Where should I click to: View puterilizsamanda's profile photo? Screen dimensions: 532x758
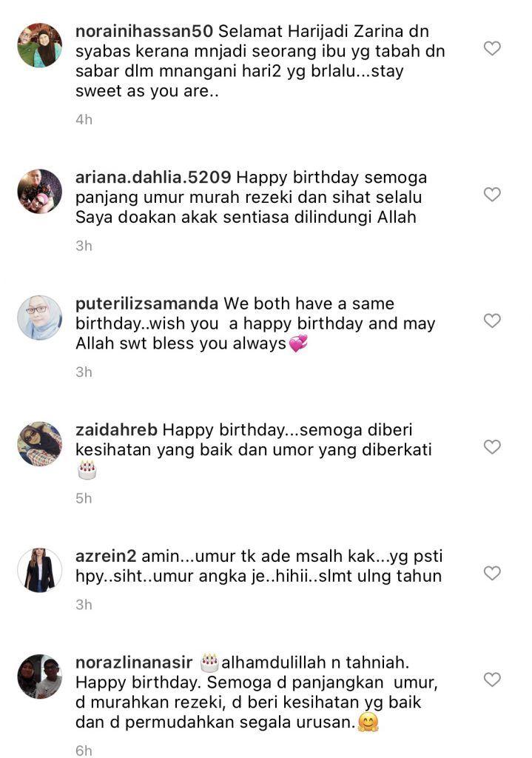(x=40, y=318)
